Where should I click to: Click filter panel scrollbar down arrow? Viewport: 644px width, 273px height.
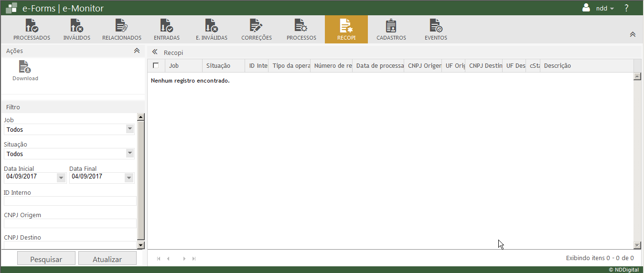pos(140,245)
